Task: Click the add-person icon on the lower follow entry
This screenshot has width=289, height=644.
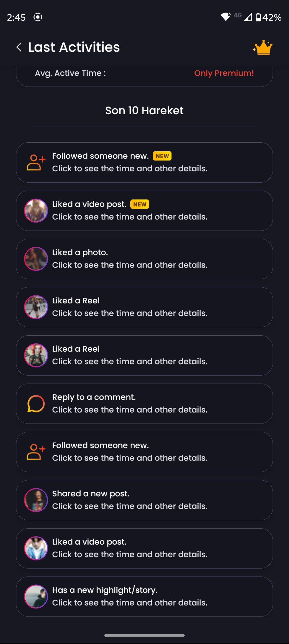Action: [x=36, y=452]
